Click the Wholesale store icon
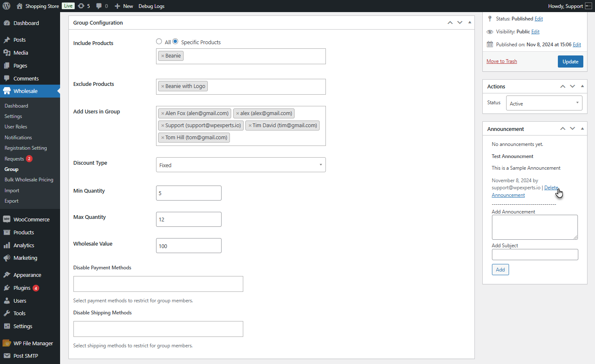595x364 pixels. (x=7, y=91)
